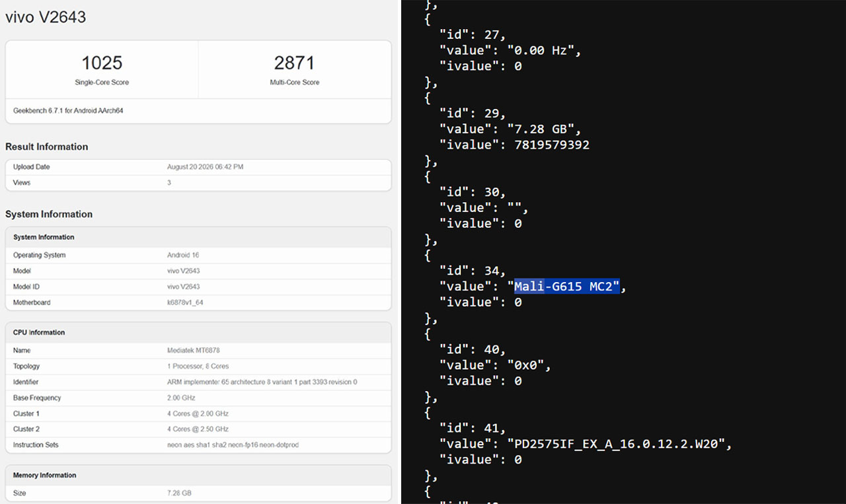The height and width of the screenshot is (504, 846).
Task: Select "1 Processor, 8 Cores" value
Action: (x=198, y=366)
